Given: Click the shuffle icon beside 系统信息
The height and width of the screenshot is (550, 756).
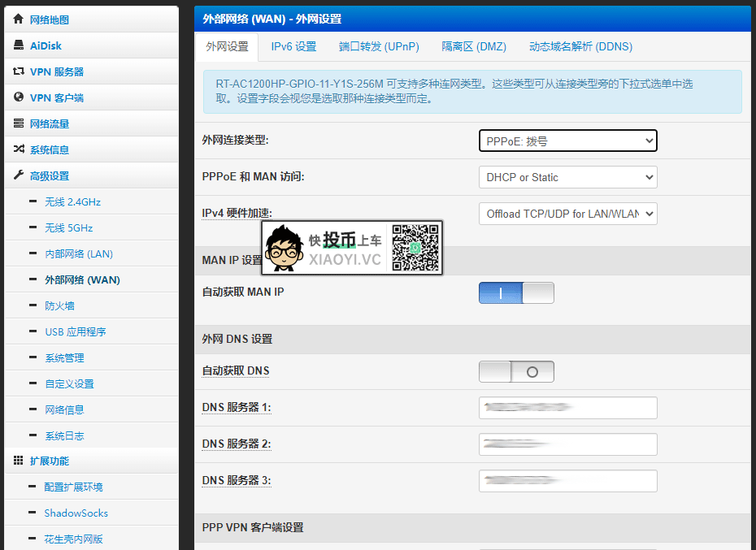Looking at the screenshot, I should (x=19, y=149).
